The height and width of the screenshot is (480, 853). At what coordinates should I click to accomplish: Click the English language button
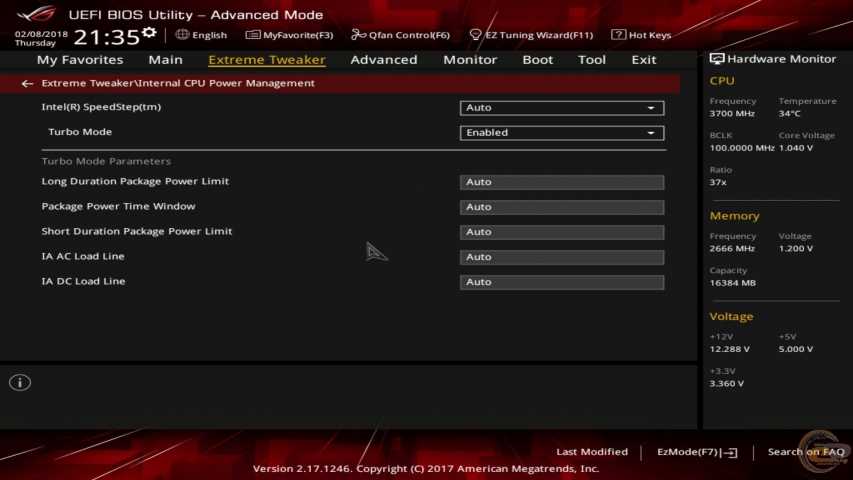tap(201, 35)
